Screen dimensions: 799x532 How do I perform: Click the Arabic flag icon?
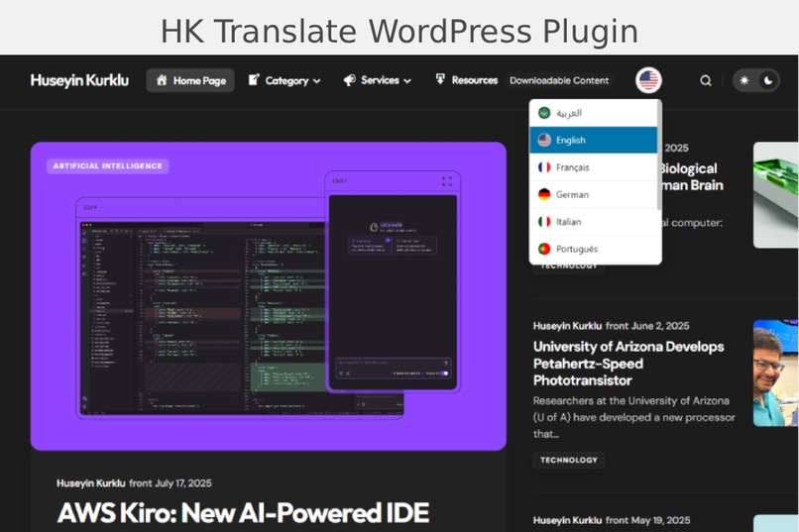coord(544,113)
